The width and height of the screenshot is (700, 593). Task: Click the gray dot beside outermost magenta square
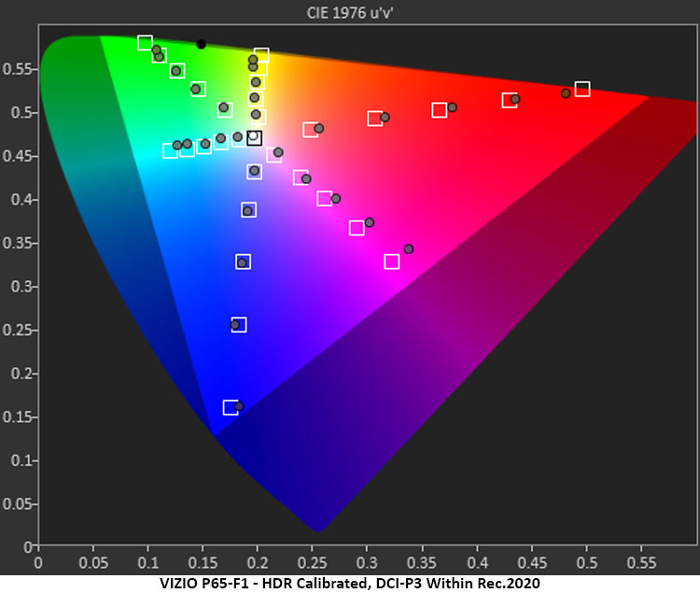(x=409, y=249)
